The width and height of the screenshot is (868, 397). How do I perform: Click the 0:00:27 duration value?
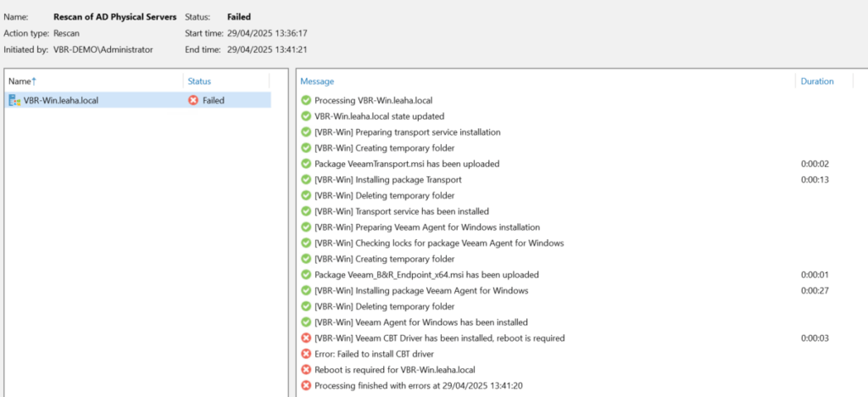pos(815,291)
